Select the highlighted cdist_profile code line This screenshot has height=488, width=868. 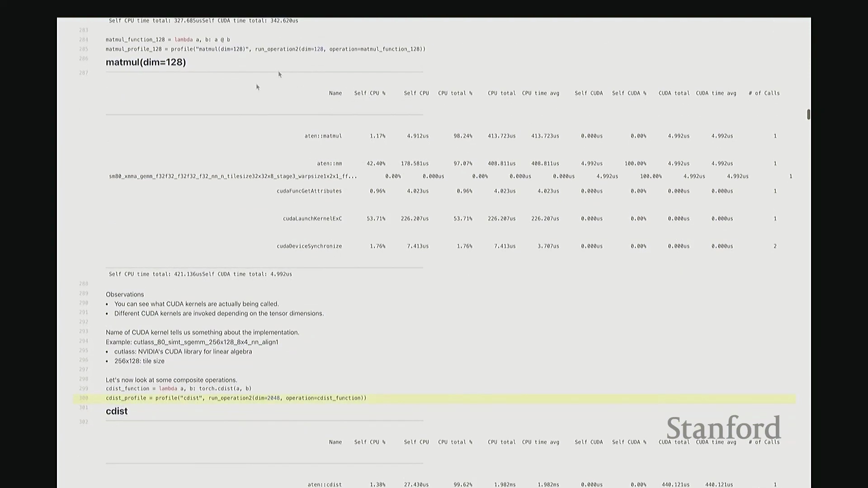click(x=236, y=398)
